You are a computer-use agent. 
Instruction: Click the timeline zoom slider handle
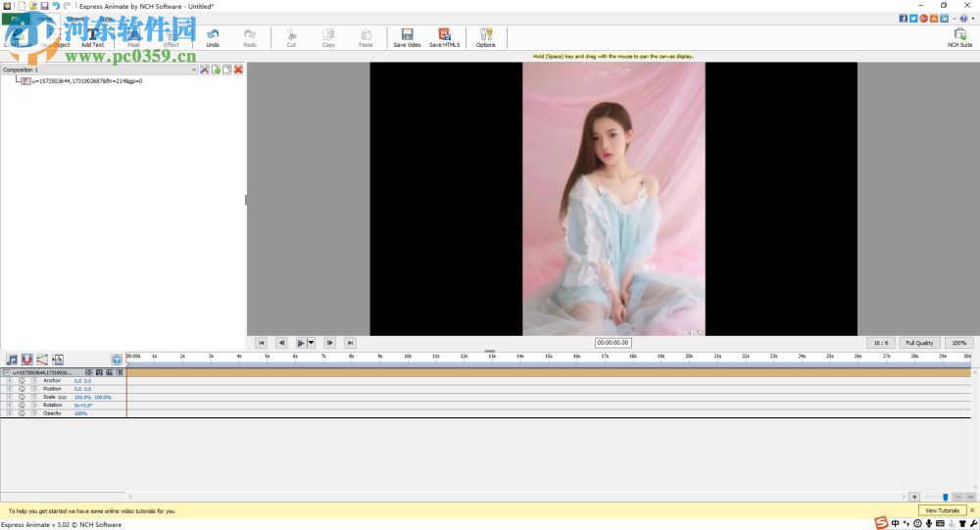coord(945,497)
